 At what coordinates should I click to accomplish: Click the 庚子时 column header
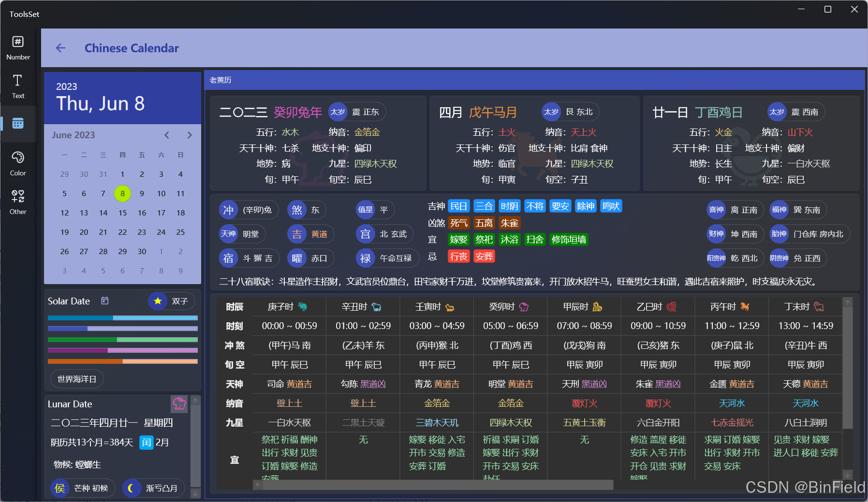point(289,307)
